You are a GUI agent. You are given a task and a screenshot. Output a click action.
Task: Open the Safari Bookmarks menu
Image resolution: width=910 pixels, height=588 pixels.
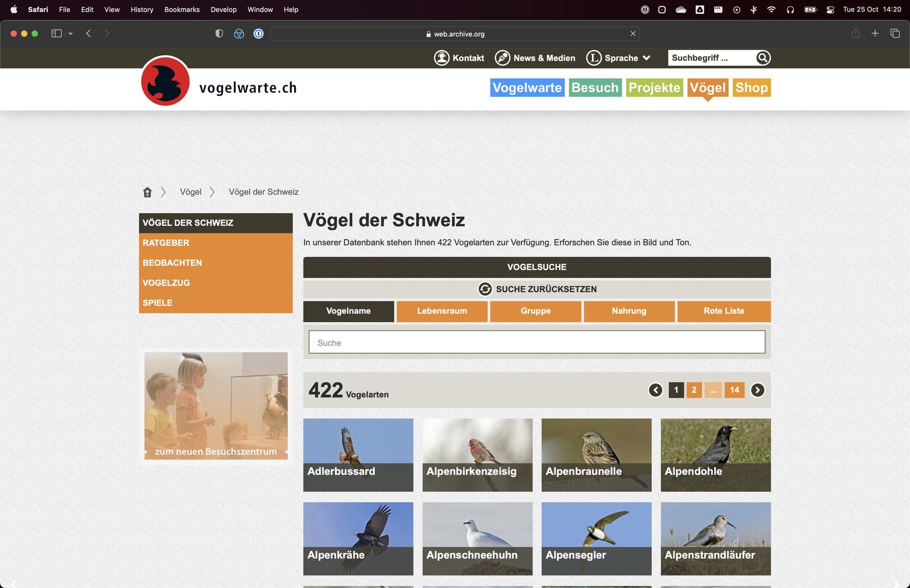182,10
